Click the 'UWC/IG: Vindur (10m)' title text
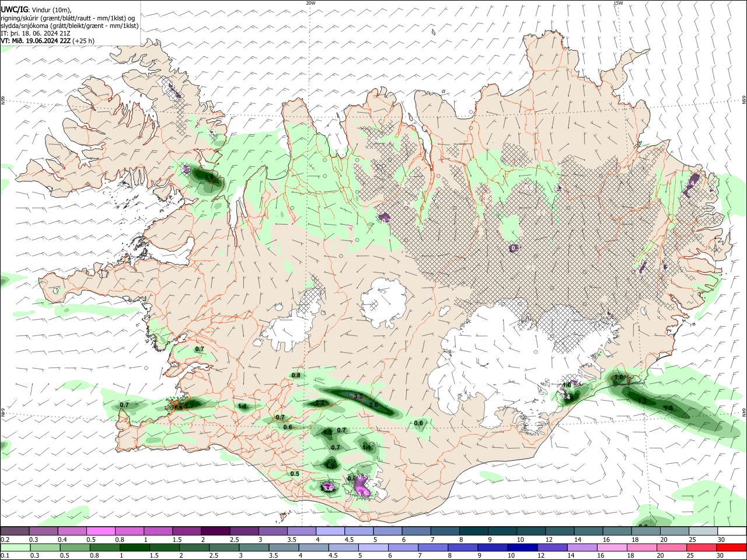The width and height of the screenshot is (747, 560). [x=36, y=9]
